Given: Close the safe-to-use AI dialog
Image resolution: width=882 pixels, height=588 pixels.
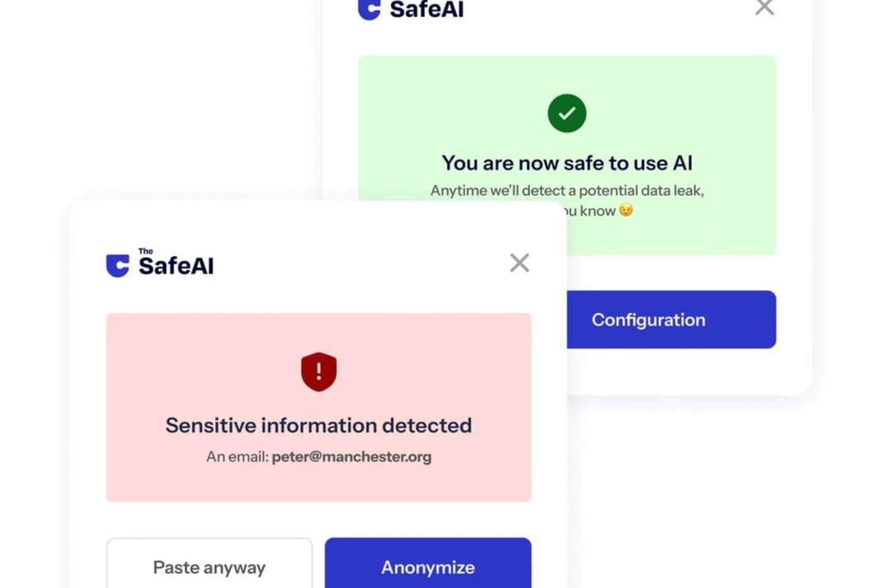Looking at the screenshot, I should click(764, 7).
